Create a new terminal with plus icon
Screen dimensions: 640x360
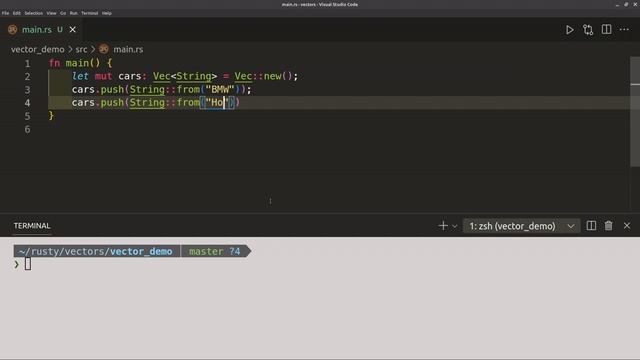(443, 226)
